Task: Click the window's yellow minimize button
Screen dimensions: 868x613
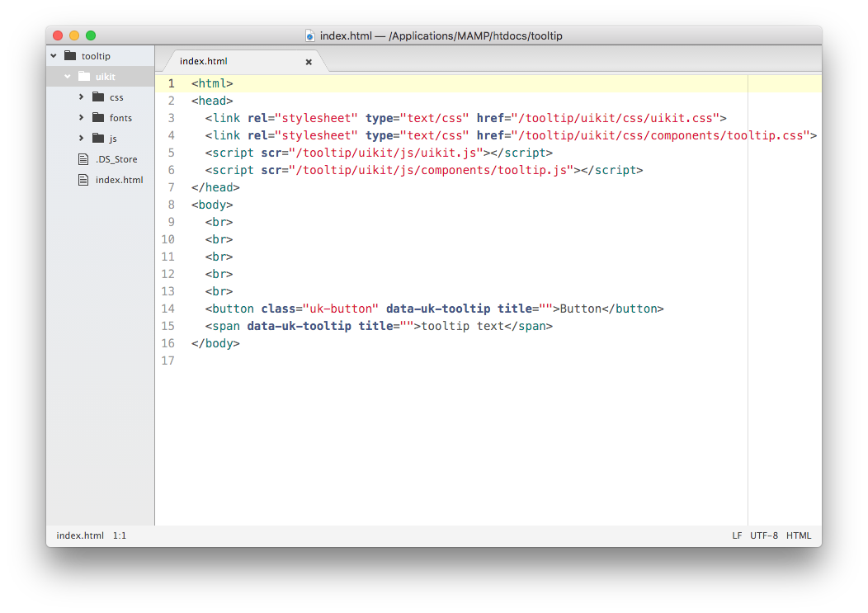Action: (74, 36)
